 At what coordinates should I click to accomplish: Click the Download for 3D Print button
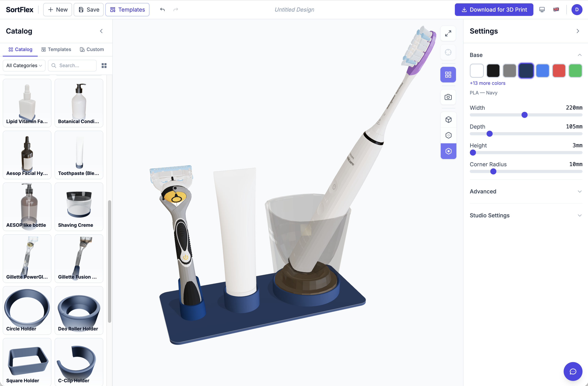click(x=494, y=9)
